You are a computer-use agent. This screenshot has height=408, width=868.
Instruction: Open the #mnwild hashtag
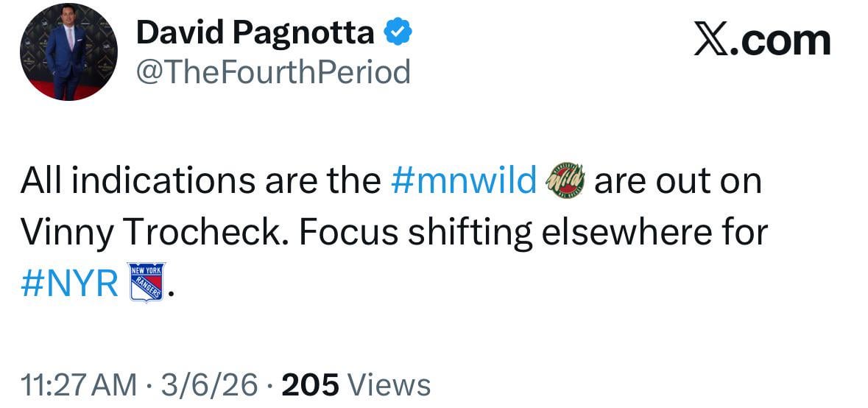[x=462, y=180]
